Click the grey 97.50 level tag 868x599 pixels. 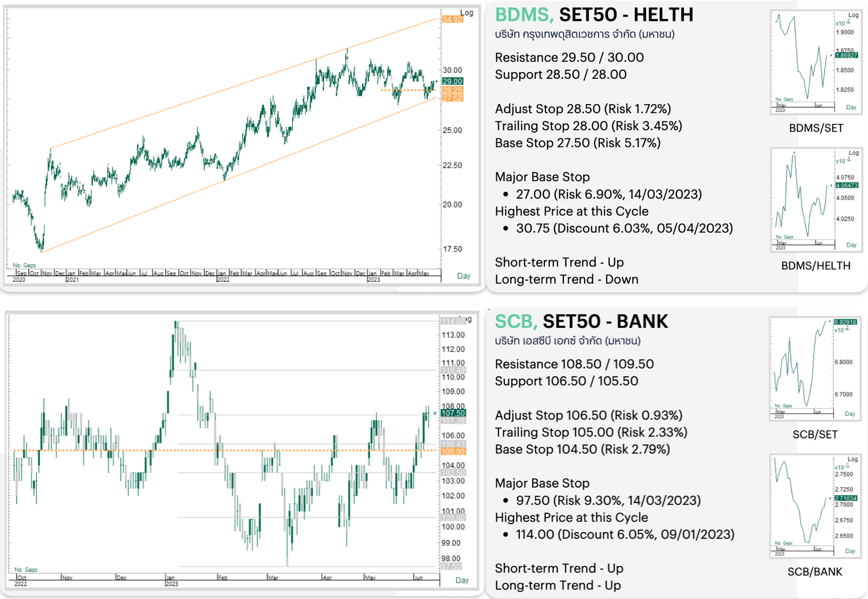click(451, 566)
